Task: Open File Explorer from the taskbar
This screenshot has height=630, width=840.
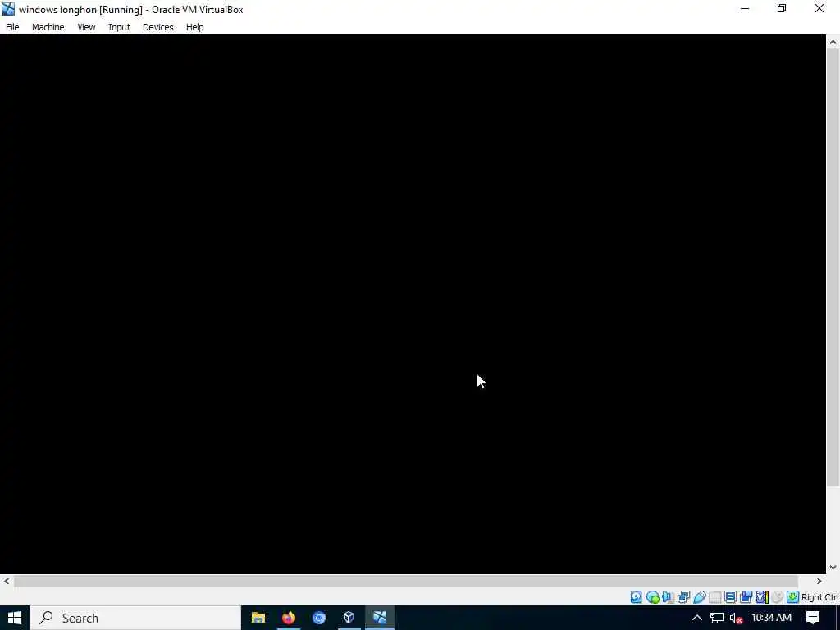Action: pyautogui.click(x=258, y=619)
